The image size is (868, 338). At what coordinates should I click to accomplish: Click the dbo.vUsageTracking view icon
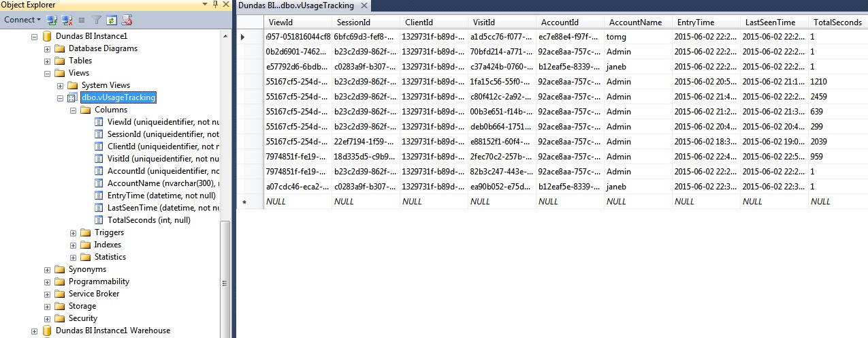[x=72, y=97]
